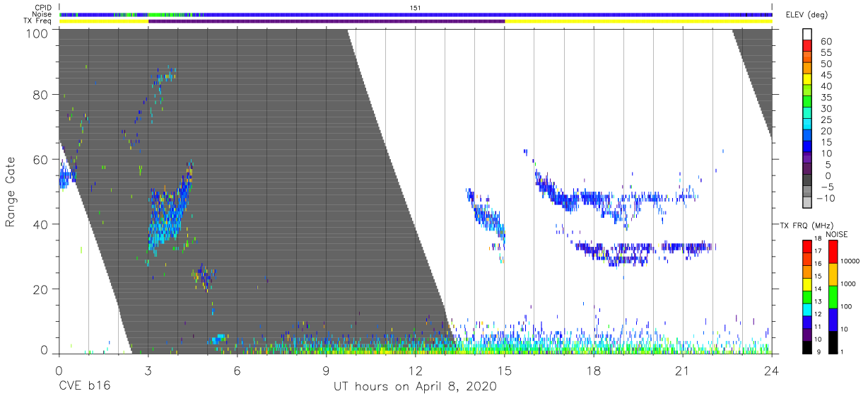868x401 pixels.
Task: Click the 24 tick label on the UT hours axis
Action: pos(772,371)
